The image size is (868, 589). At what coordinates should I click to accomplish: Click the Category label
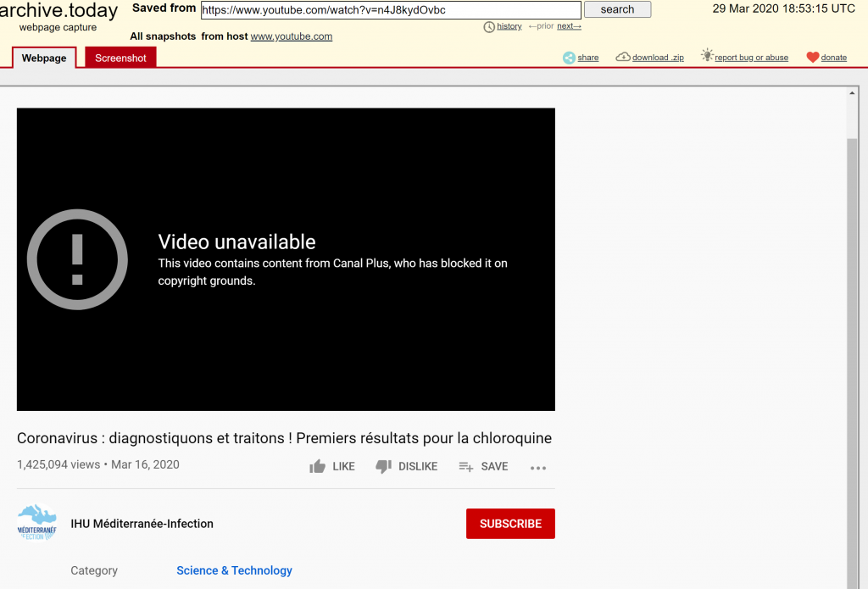click(94, 570)
